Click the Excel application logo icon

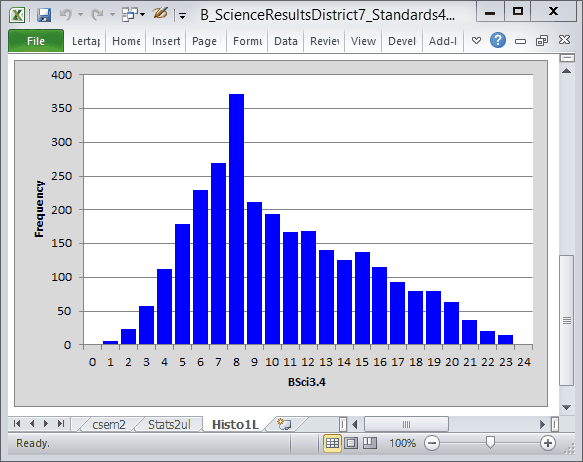click(x=17, y=15)
